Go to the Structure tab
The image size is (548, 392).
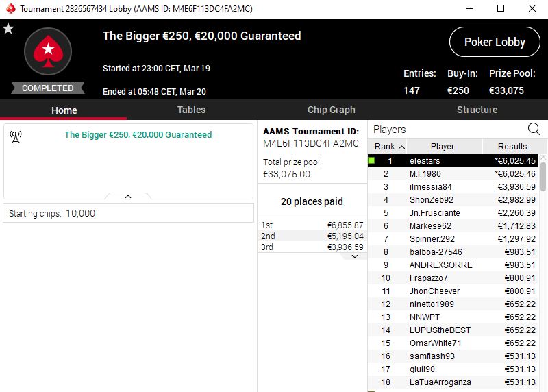[x=477, y=110]
